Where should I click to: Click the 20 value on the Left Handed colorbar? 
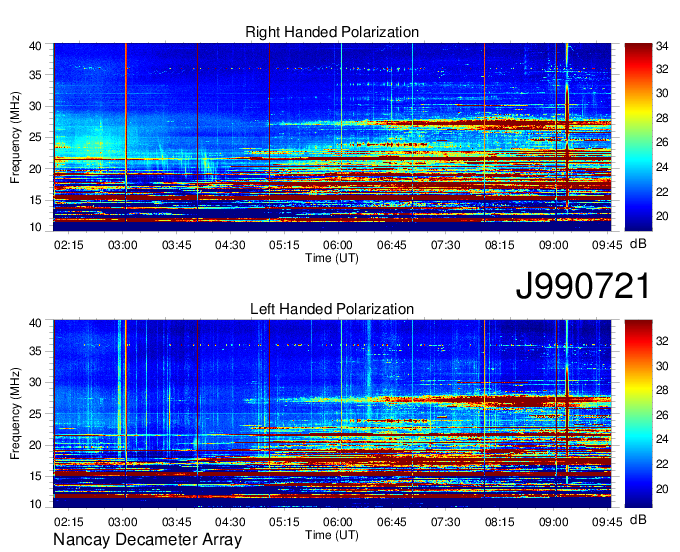662,489
